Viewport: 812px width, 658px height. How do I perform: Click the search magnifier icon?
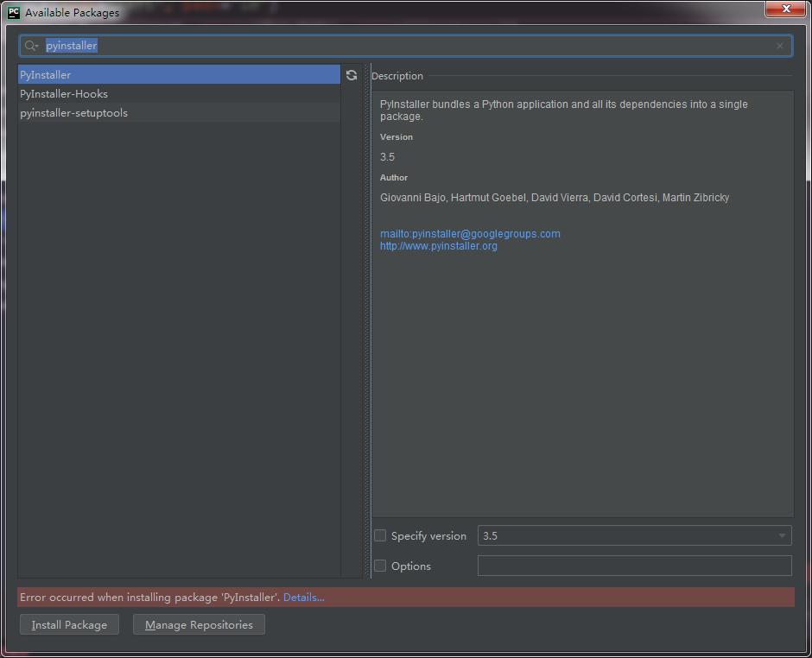click(31, 46)
